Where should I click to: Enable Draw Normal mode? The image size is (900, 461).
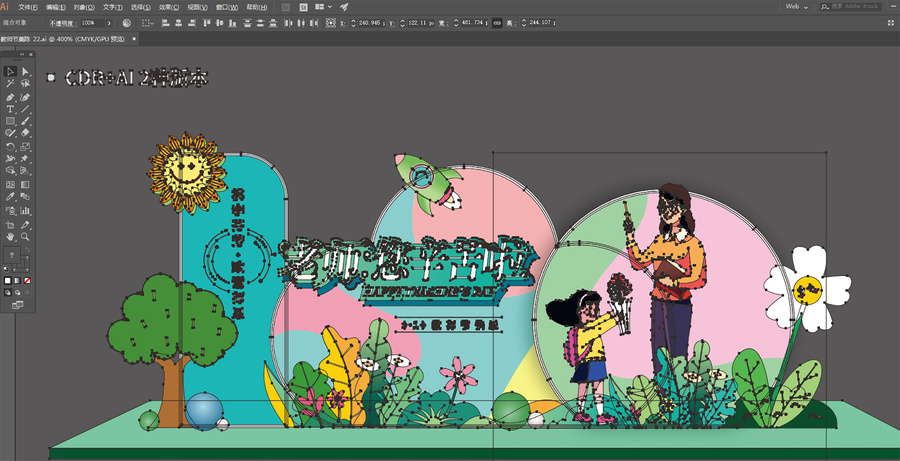point(8,292)
